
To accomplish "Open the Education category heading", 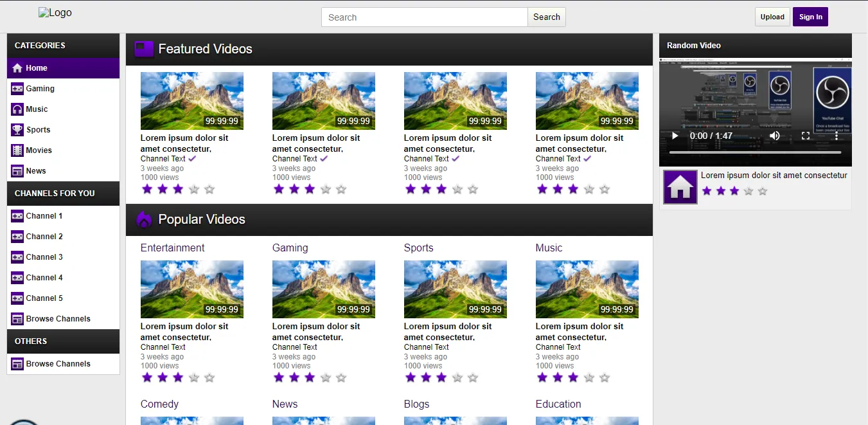I will [558, 404].
